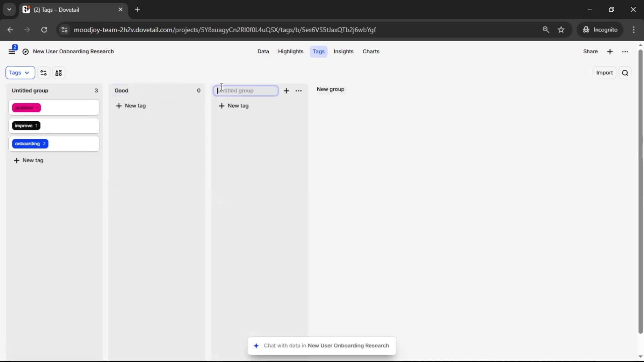
Task: Open the three-dot menu of the new group
Action: tap(299, 91)
